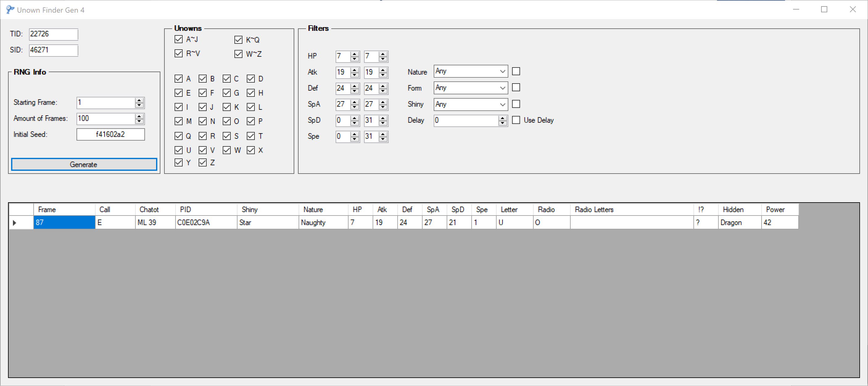
Task: Select the frame cell showing 87
Action: click(x=64, y=223)
